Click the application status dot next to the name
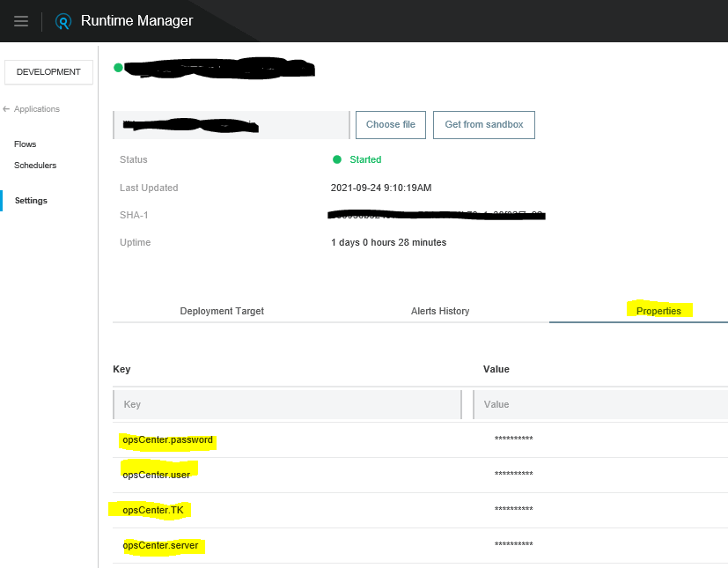This screenshot has height=568, width=728. click(118, 66)
